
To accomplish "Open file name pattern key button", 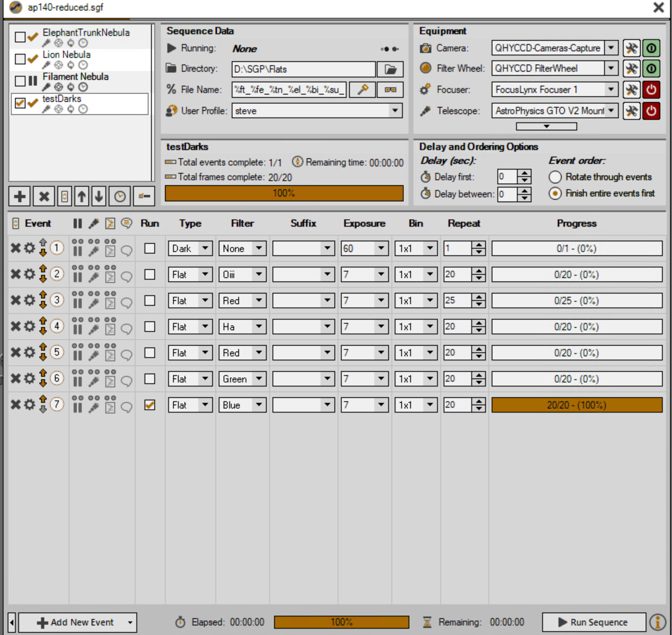I will point(362,90).
